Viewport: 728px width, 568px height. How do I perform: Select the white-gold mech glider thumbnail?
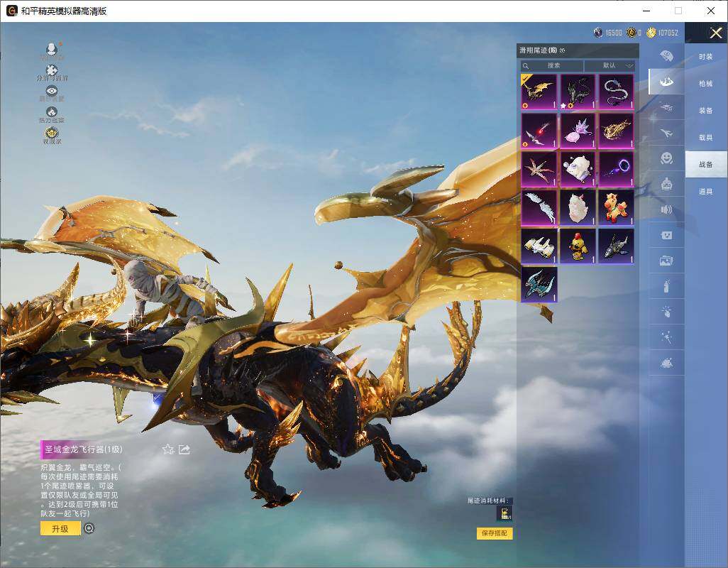[539, 246]
